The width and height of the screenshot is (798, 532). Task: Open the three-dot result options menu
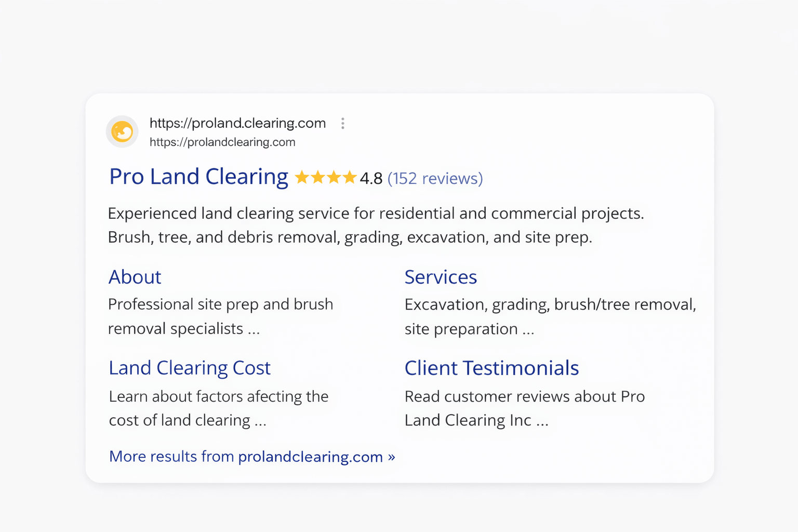(x=343, y=123)
